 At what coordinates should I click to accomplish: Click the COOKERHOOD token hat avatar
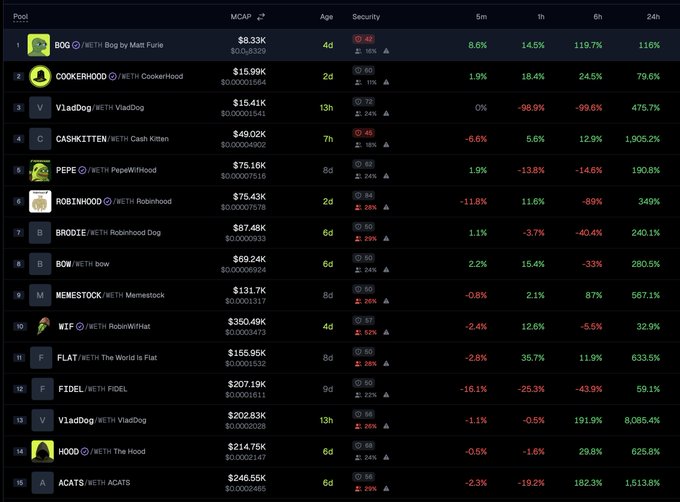40,76
